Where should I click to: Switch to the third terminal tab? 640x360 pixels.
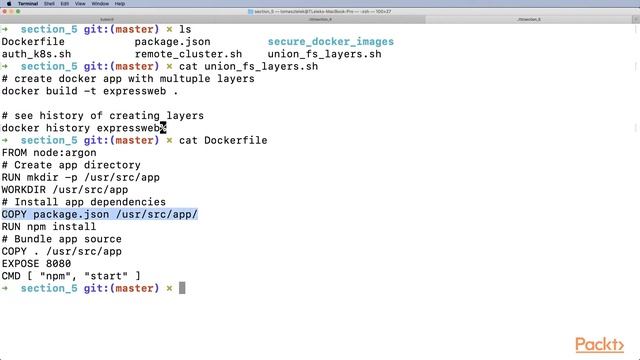click(x=529, y=19)
